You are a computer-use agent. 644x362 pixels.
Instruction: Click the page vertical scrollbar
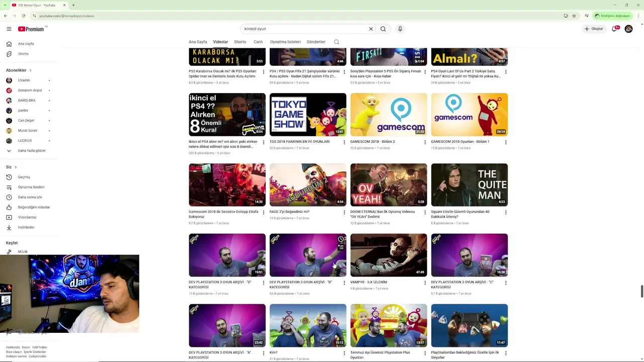pyautogui.click(x=641, y=292)
